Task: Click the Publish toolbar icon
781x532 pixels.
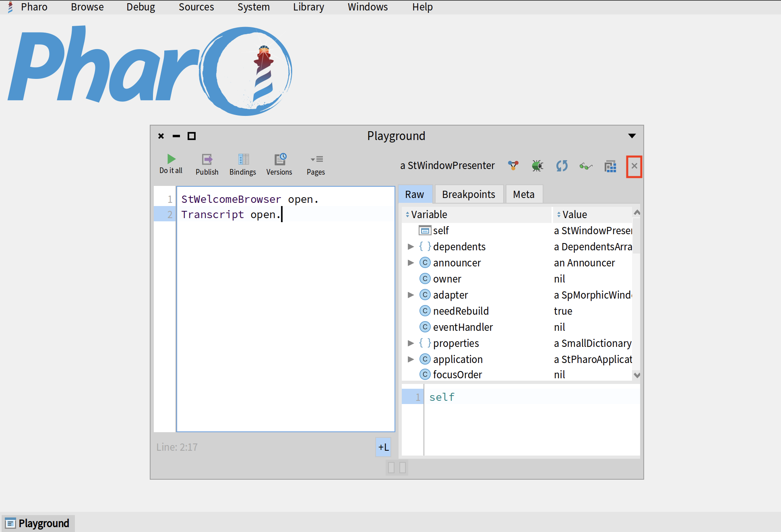Action: coord(207,160)
